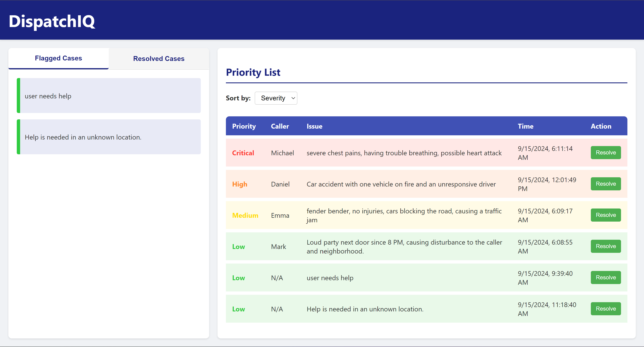The height and width of the screenshot is (347, 644).
Task: Resolve Mark's loud party case
Action: [605, 246]
